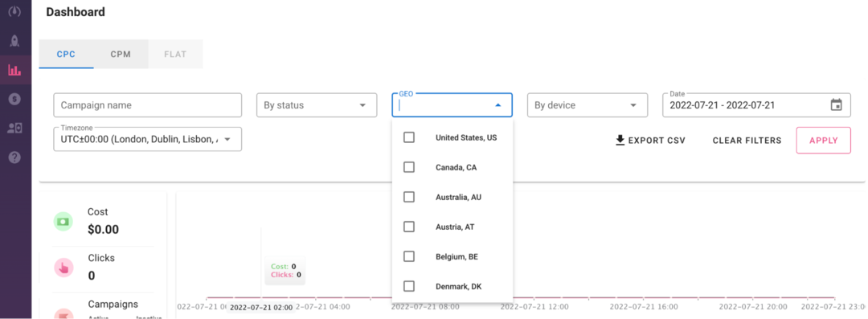Select the Denmark, DK option text
868x319 pixels.
coord(458,287)
